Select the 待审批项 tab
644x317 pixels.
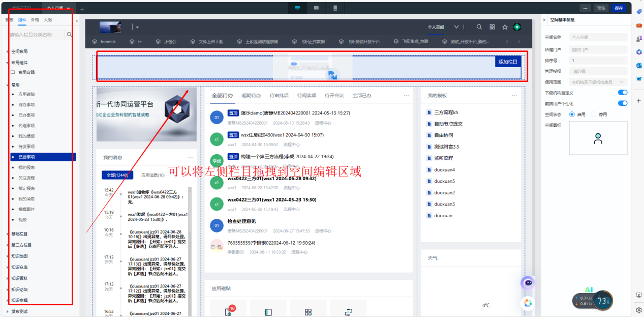tap(279, 96)
